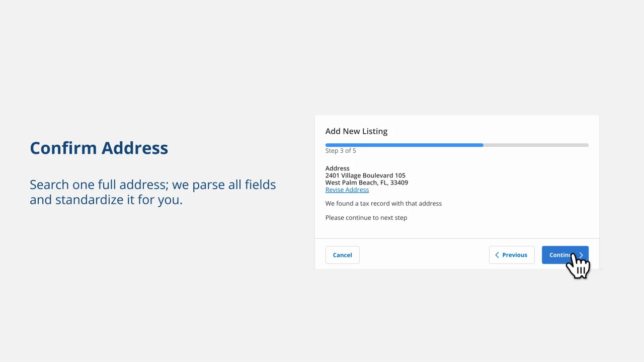Select the Step 3 of 5 label
Image resolution: width=644 pixels, height=362 pixels.
tap(341, 151)
